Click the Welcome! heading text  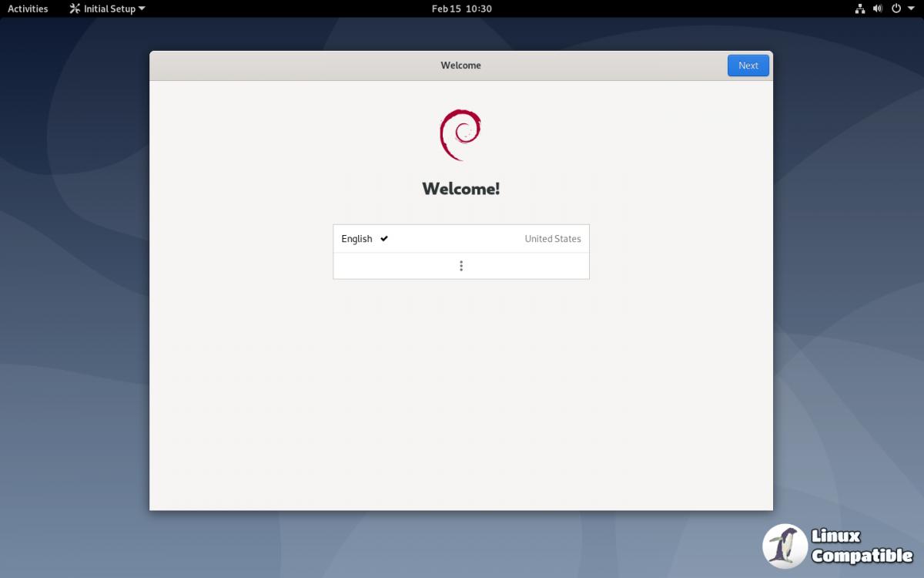coord(460,189)
